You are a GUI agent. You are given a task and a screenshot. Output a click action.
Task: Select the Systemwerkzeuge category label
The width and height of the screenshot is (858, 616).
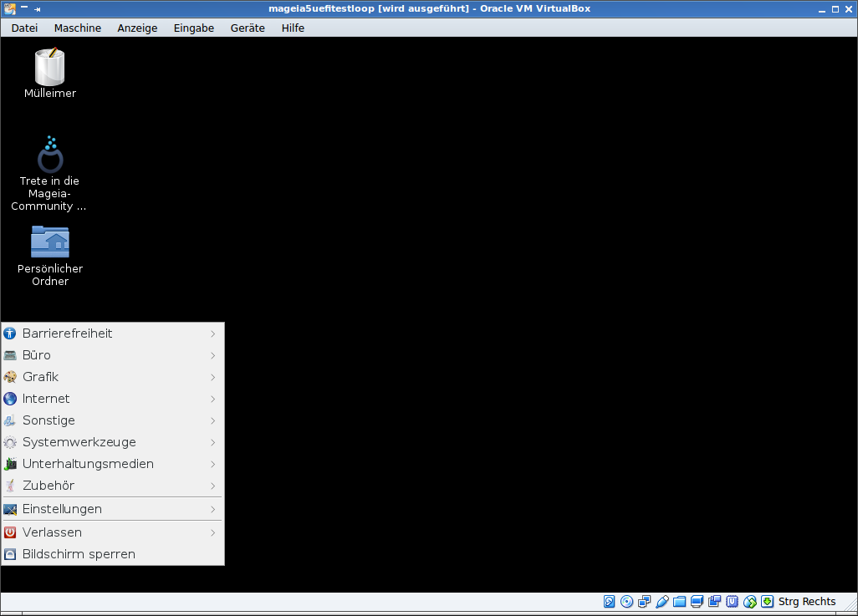[x=79, y=443]
